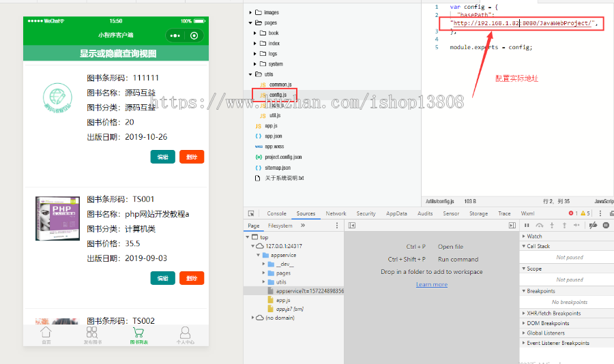Viewport: 614px width, 364px height.
Task: Collapse the Call Stack section
Action: click(523, 246)
